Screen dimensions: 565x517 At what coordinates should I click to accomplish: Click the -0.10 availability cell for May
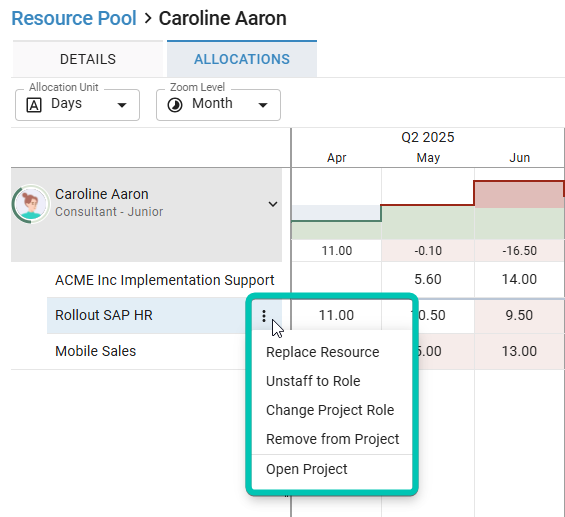(428, 251)
